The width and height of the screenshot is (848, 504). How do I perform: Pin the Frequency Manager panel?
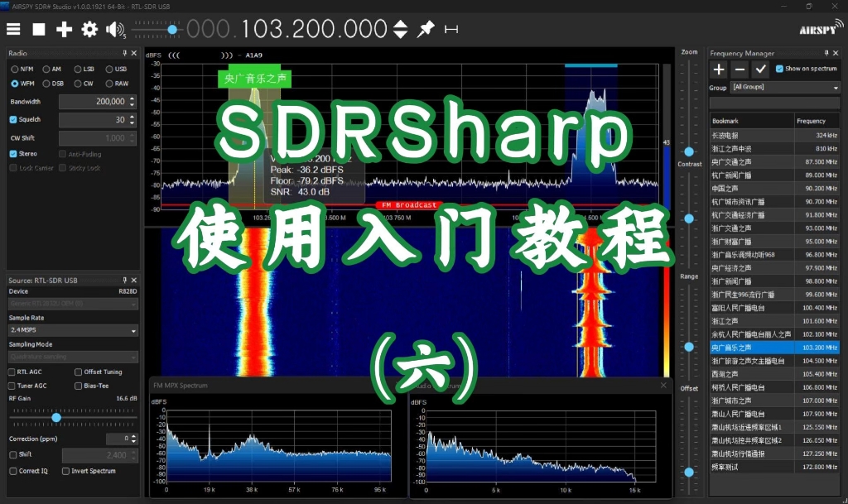point(826,53)
